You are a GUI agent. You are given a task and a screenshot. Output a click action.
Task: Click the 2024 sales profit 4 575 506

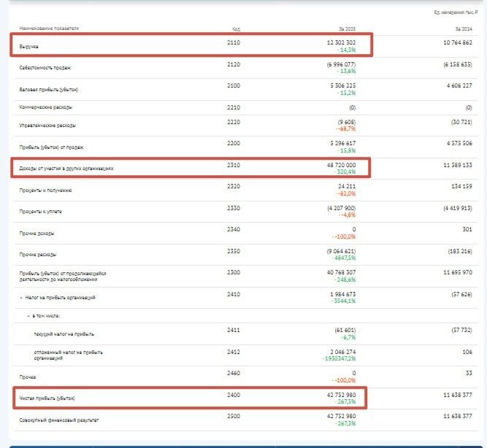459,144
